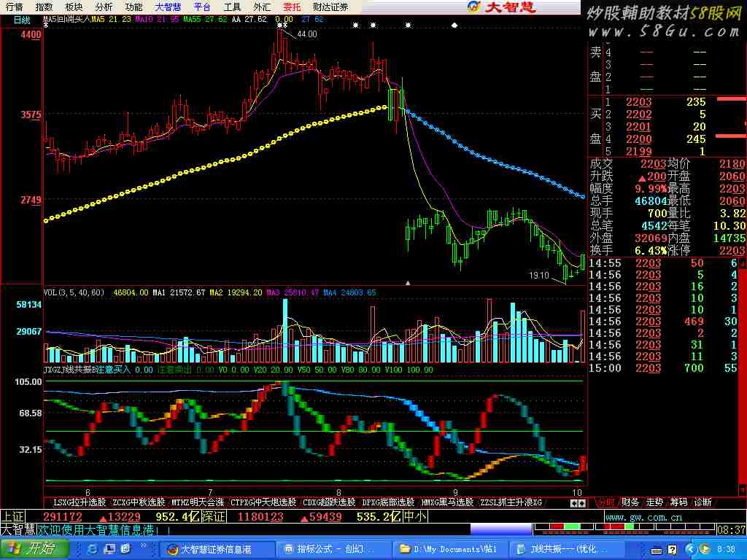Select the HMXG黑马选股 tab

447,502
